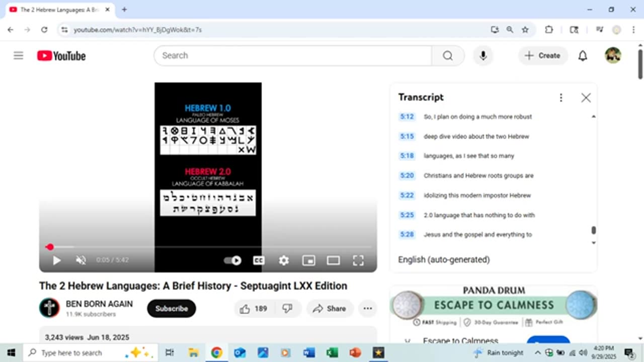Open browser zoom magnifier icon
Image resolution: width=644 pixels, height=362 pixels.
coord(510,30)
